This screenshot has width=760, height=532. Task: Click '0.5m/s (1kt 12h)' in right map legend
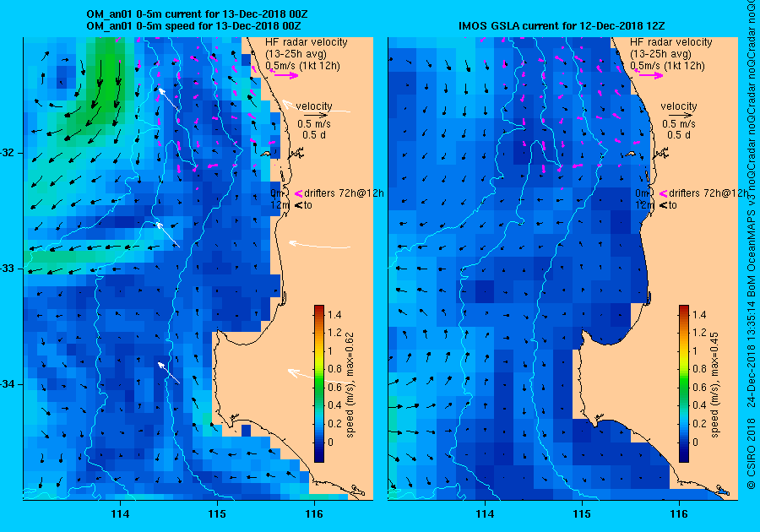click(667, 65)
